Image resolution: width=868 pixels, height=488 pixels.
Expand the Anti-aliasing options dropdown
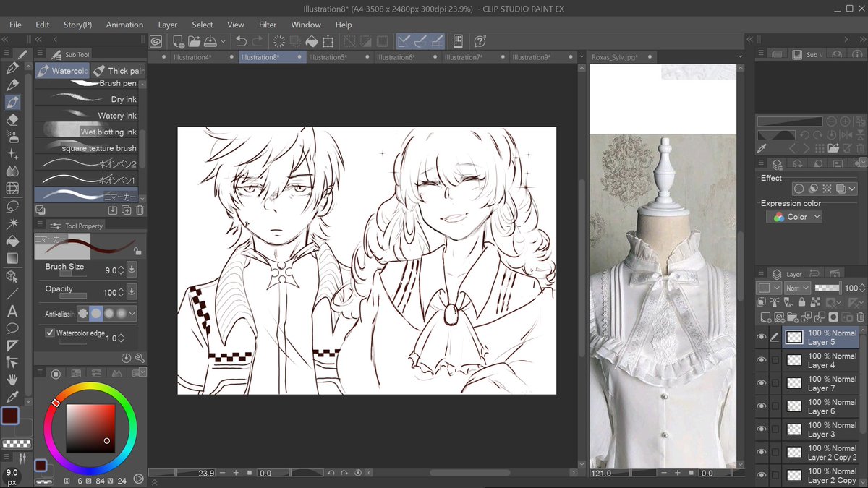point(132,314)
